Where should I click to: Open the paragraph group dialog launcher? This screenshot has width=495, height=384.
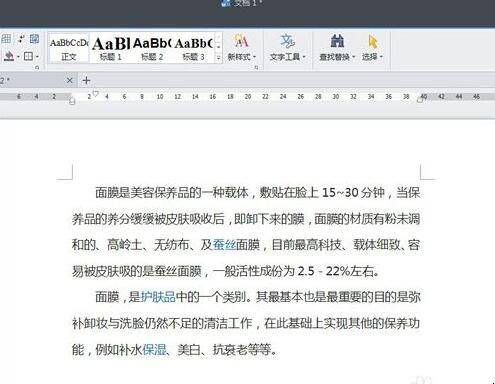coord(37,67)
